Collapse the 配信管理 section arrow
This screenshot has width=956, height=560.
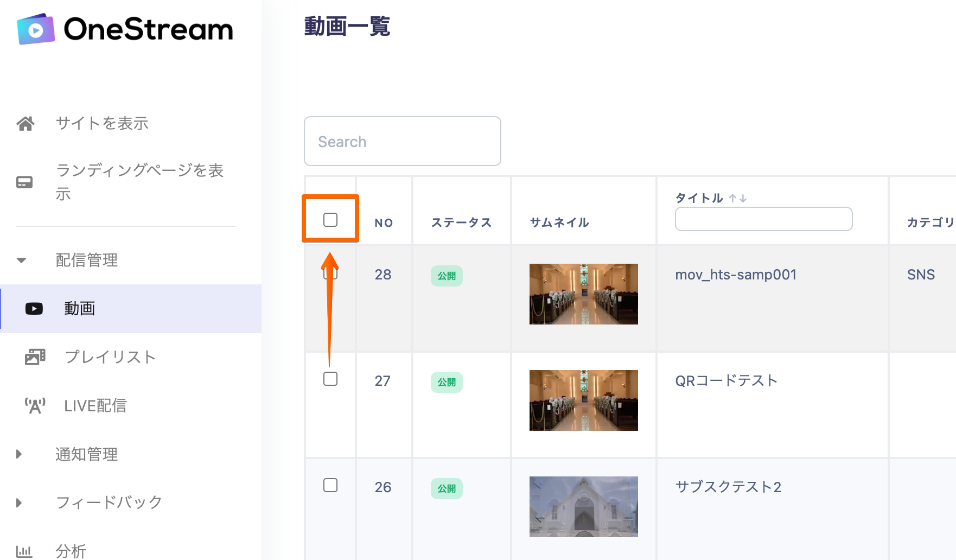[x=22, y=260]
